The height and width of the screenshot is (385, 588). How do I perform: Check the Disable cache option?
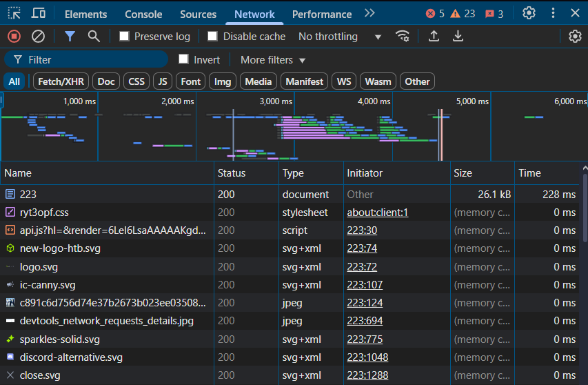213,37
